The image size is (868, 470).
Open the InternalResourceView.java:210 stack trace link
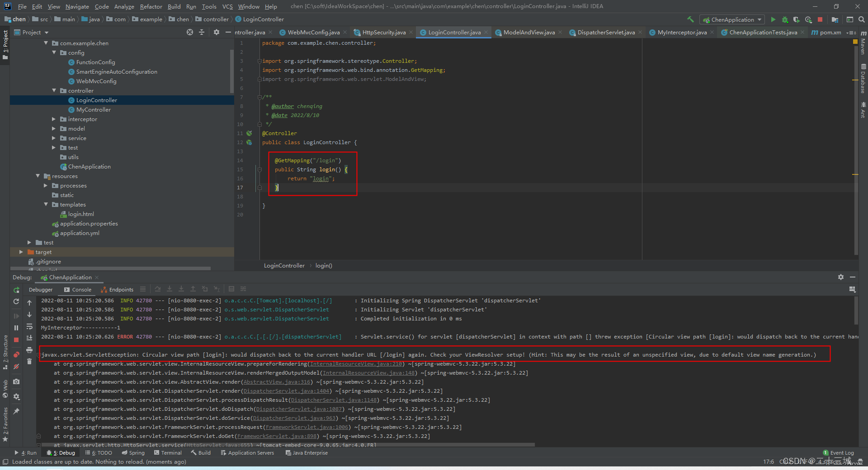point(357,363)
